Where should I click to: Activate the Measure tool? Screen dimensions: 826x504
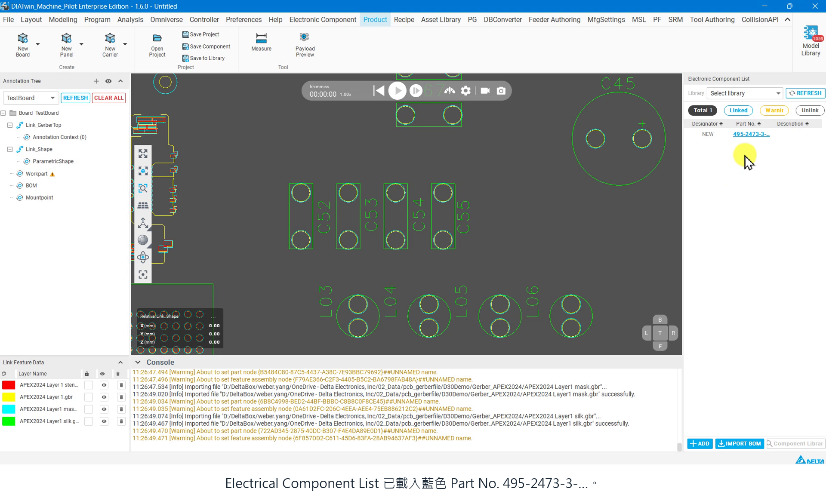pyautogui.click(x=261, y=42)
